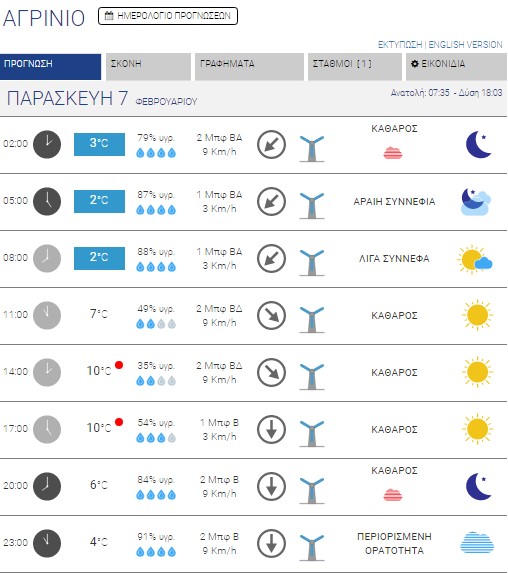
Task: Open the ΣΚΟΝΗ tab
Action: coord(148,67)
